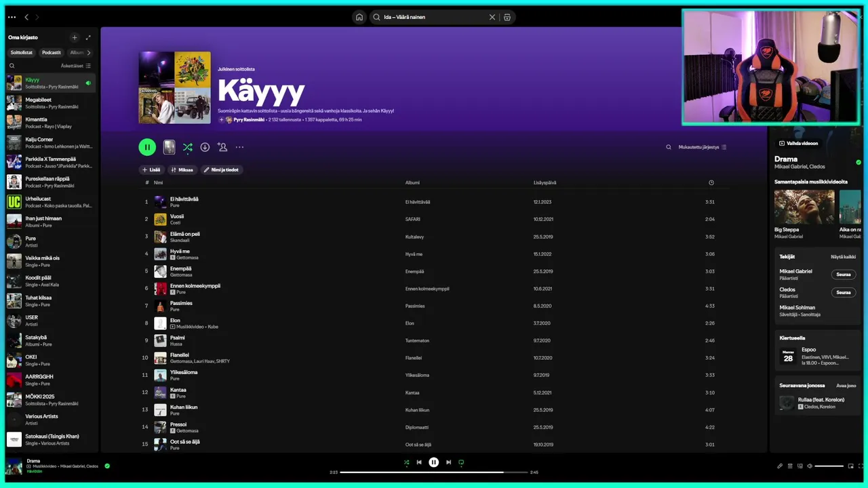Click the Miksaa button

coord(182,169)
